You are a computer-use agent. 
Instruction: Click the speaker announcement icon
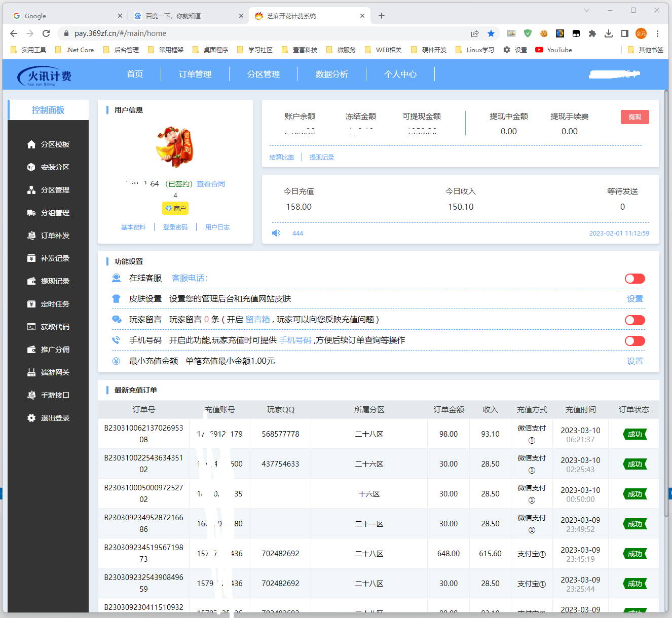[x=276, y=233]
